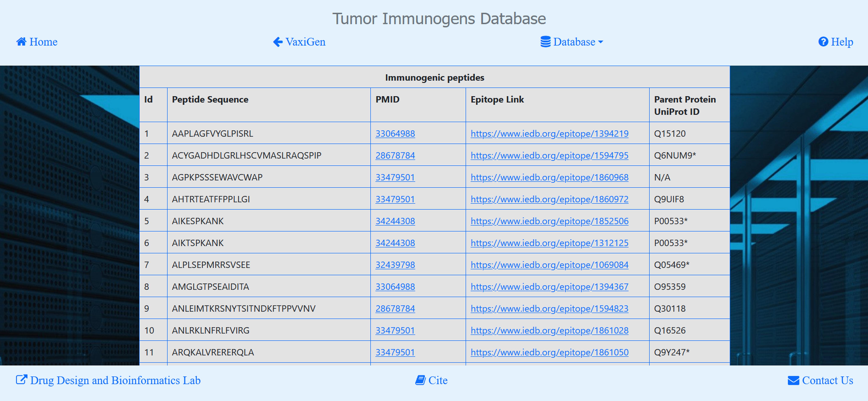
Task: Open IEDB epitope link 1860968
Action: [x=549, y=177]
